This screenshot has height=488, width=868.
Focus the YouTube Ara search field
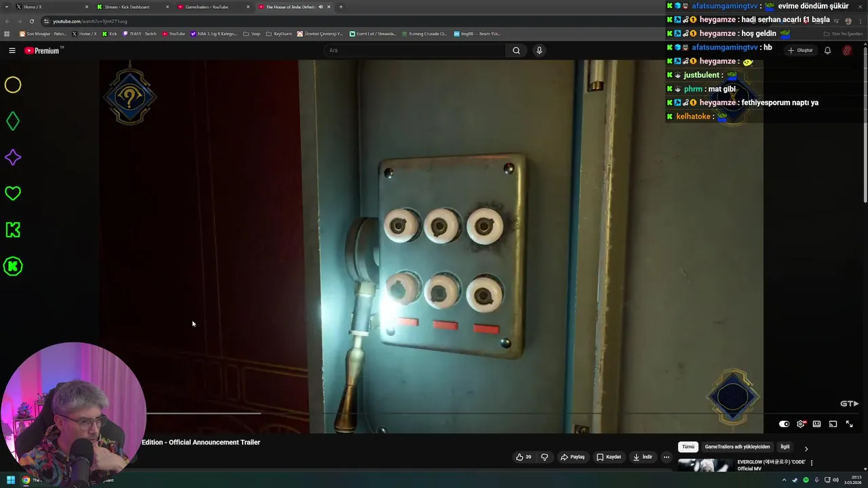coord(414,50)
